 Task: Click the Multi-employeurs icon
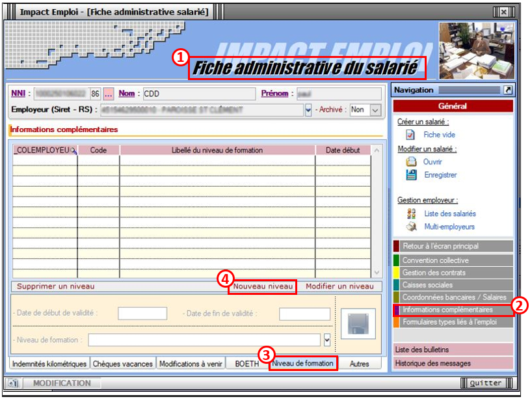pos(412,227)
